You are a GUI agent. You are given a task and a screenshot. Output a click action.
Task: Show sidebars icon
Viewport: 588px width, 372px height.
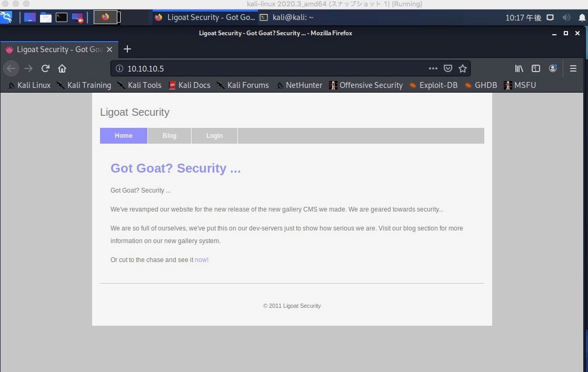[536, 68]
